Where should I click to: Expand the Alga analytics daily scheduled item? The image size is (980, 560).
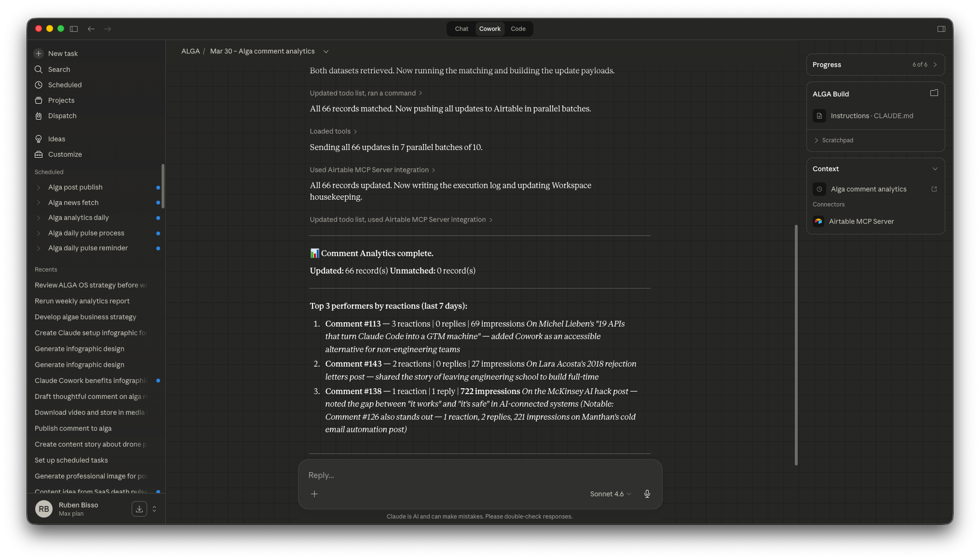39,218
